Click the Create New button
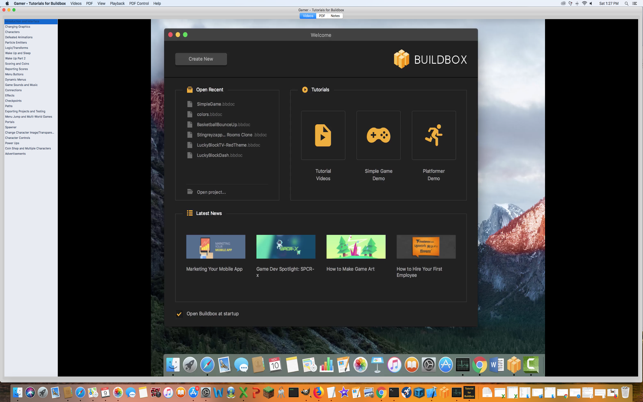The width and height of the screenshot is (643, 402). pos(201,59)
